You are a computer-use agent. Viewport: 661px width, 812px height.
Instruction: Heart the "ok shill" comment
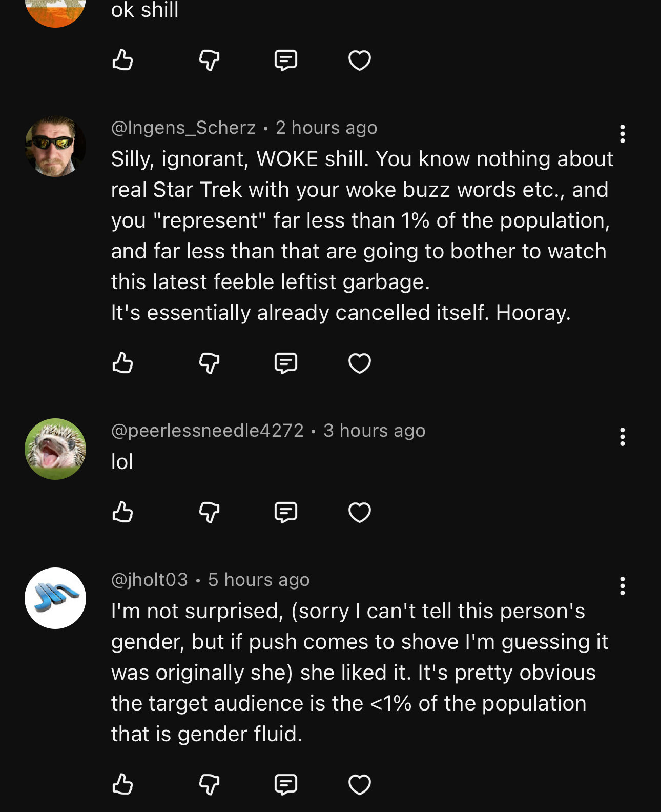click(x=359, y=60)
